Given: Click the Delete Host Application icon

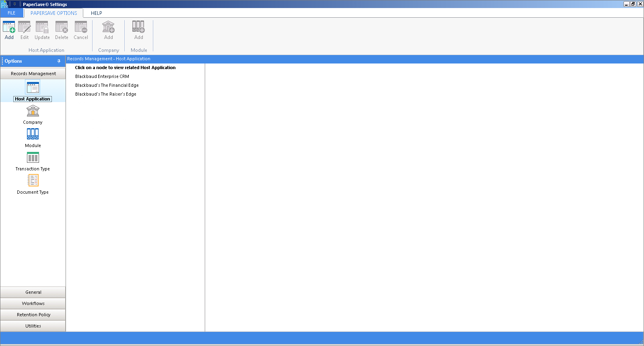Looking at the screenshot, I should [62, 27].
